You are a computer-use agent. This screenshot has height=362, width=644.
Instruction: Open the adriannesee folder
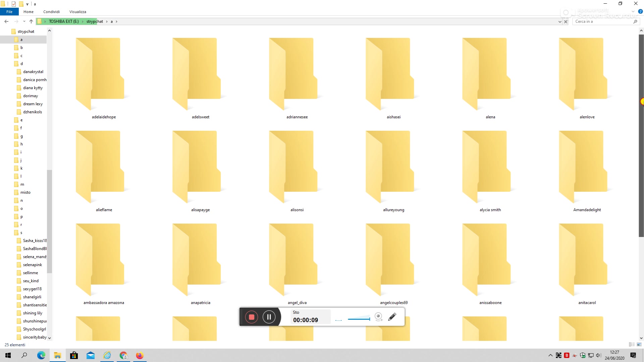tap(297, 78)
